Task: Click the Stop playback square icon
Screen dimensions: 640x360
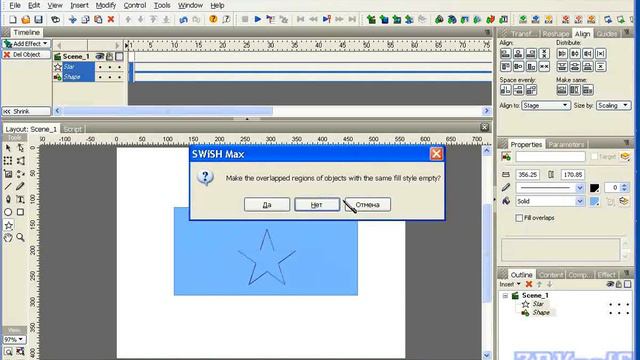Action: click(245, 19)
